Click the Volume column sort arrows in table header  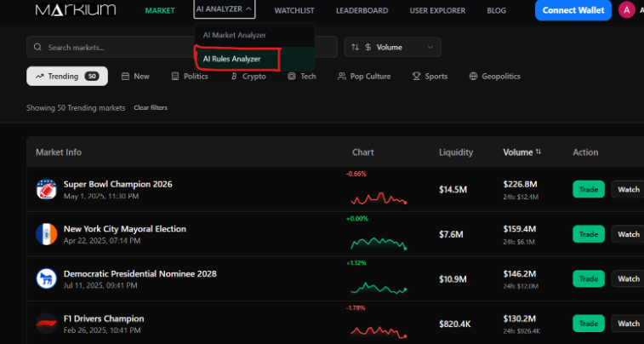[x=539, y=152]
